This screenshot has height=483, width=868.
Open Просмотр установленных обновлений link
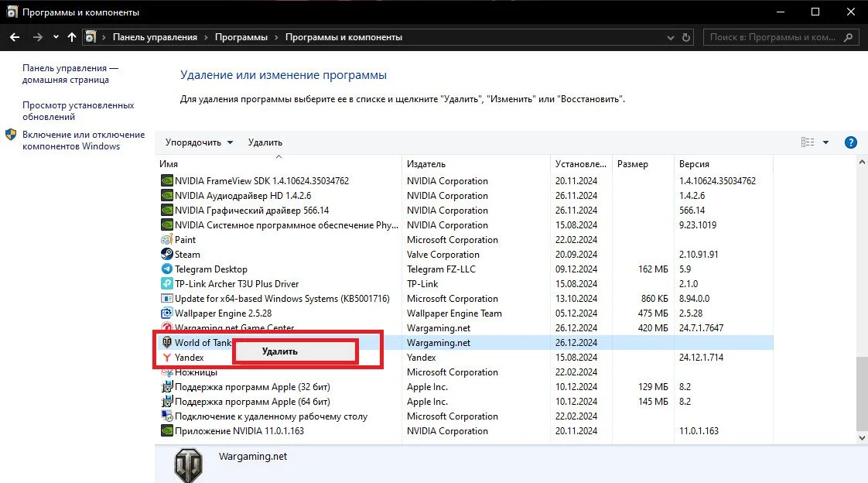pyautogui.click(x=78, y=111)
